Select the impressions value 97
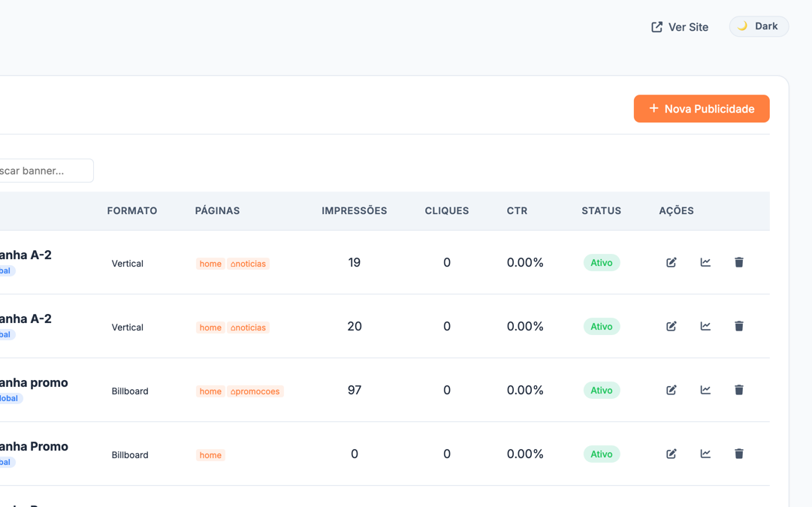This screenshot has height=507, width=812. pos(355,390)
